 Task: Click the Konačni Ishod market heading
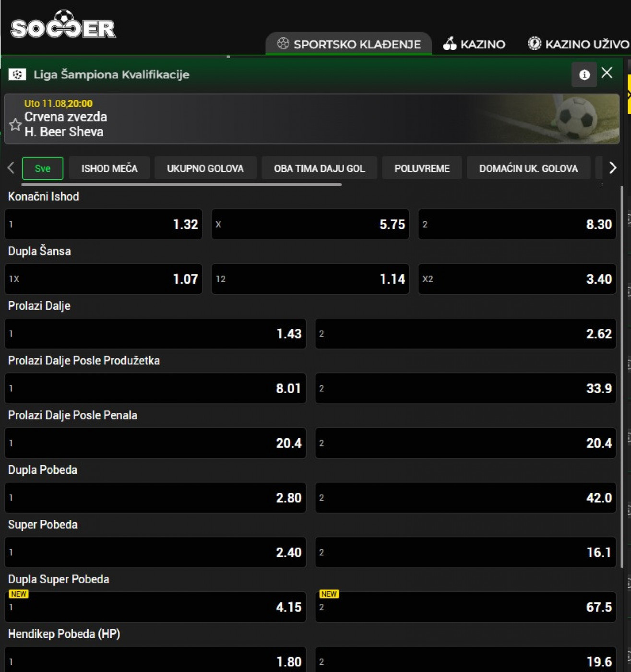point(44,196)
